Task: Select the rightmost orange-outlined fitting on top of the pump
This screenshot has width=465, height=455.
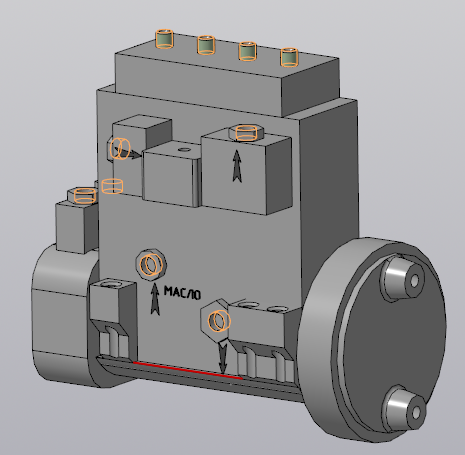Action: [x=289, y=57]
